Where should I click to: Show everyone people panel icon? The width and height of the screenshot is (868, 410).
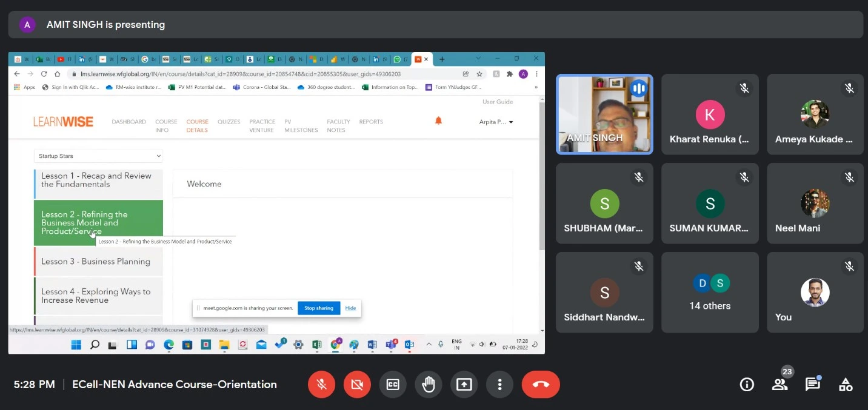(x=780, y=385)
